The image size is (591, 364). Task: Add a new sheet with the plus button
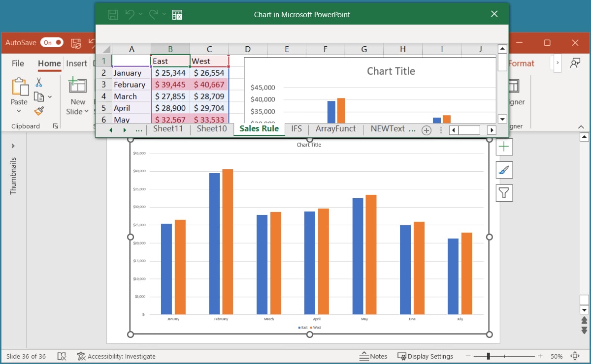click(426, 130)
